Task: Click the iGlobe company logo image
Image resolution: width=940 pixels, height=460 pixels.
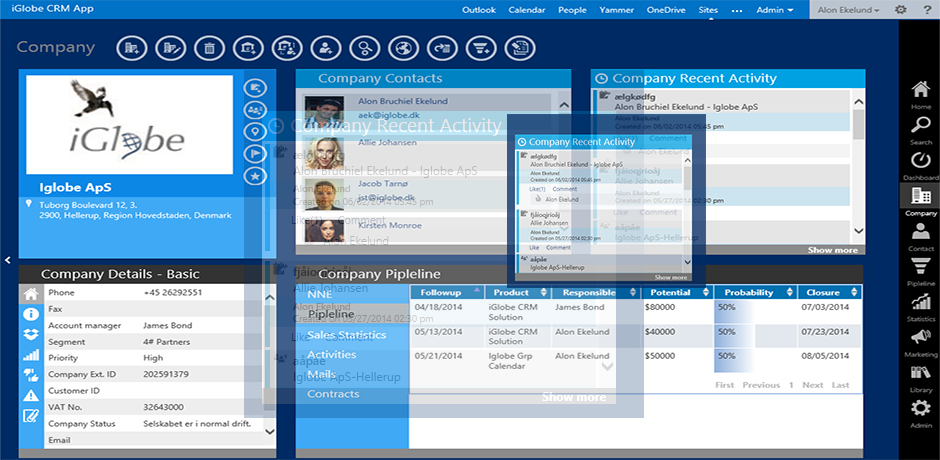Action: (129, 125)
